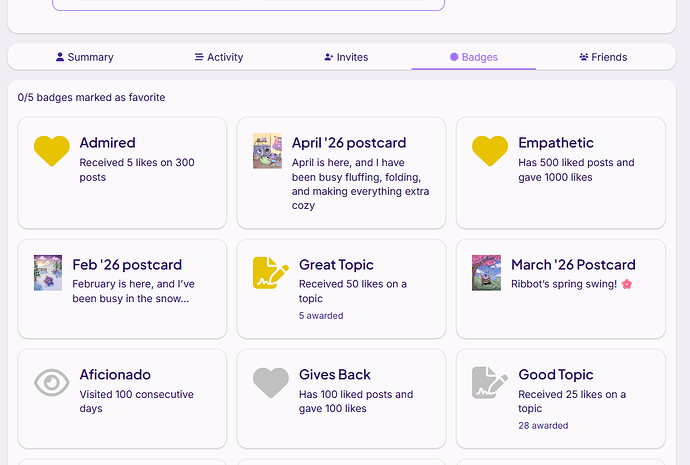Open the April '26 postcard thumbnail
Viewport: 690px width, 465px height.
tap(267, 151)
